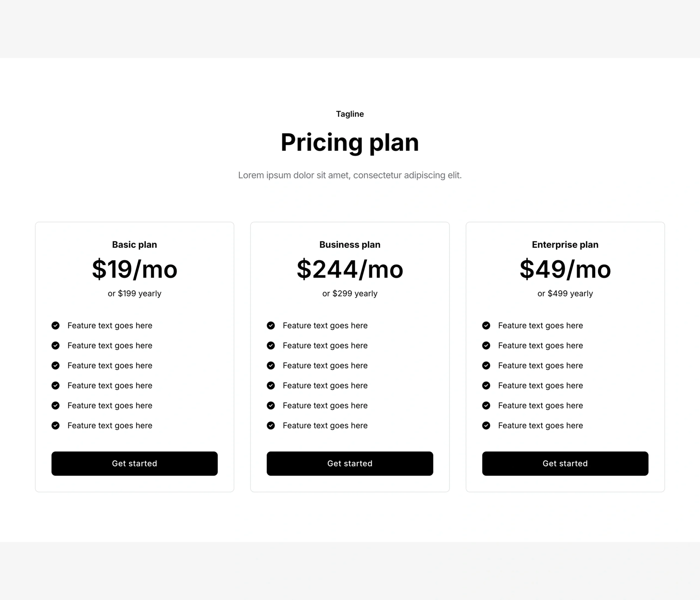Image resolution: width=700 pixels, height=600 pixels.
Task: Click the or $499 yearly text
Action: [565, 294]
